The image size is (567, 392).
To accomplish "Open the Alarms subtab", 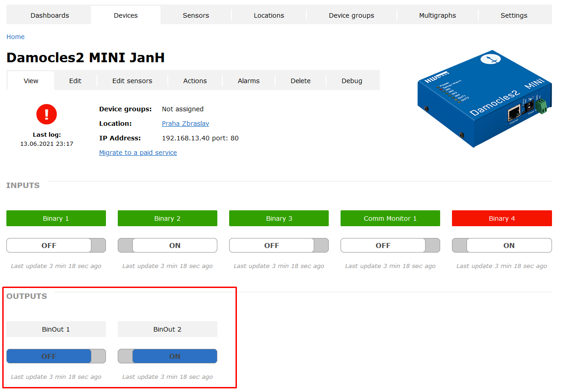I will point(249,81).
